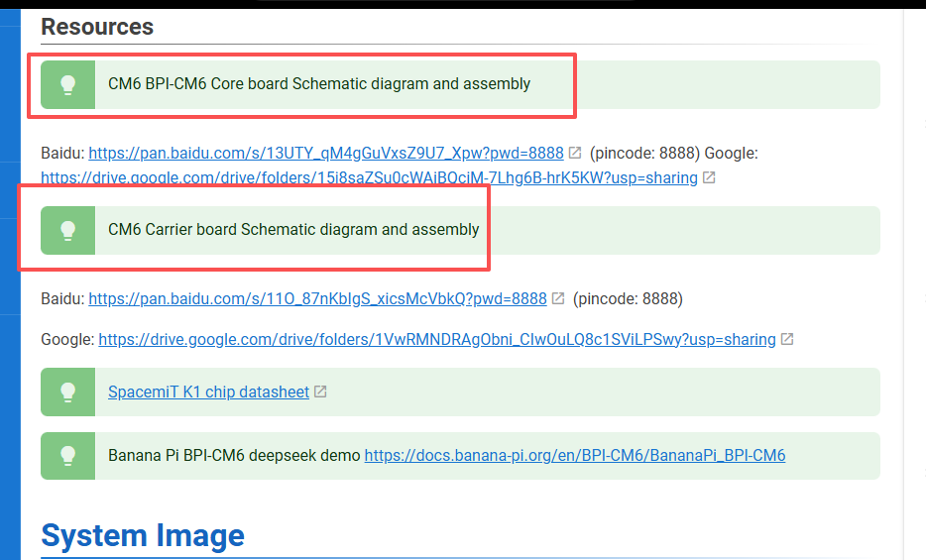Open the Carrier board Baidu pan link

coord(317,298)
